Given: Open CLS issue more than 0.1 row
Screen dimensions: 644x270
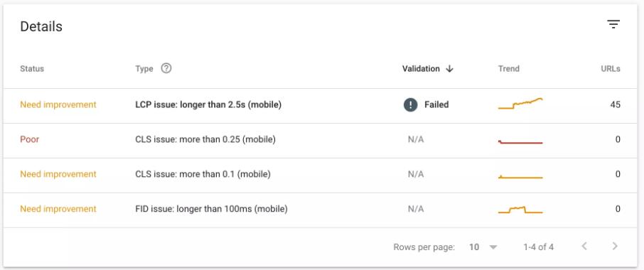Looking at the screenshot, I should pyautogui.click(x=321, y=175).
